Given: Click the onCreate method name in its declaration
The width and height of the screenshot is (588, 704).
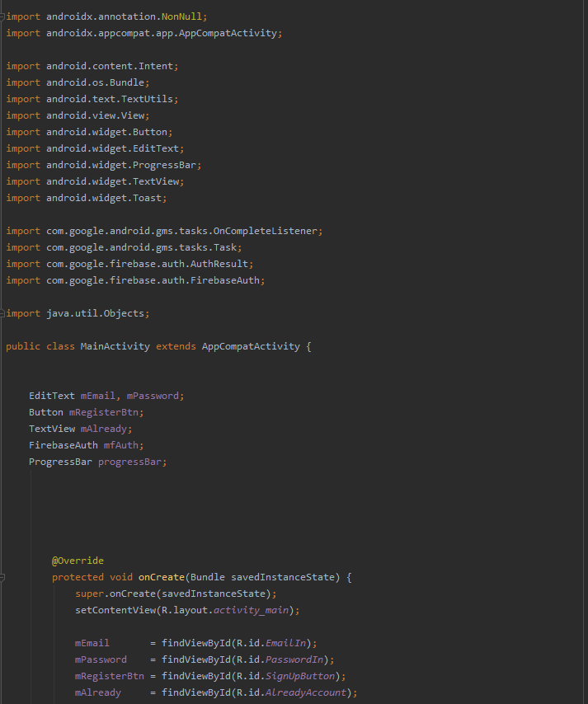Looking at the screenshot, I should coord(162,577).
